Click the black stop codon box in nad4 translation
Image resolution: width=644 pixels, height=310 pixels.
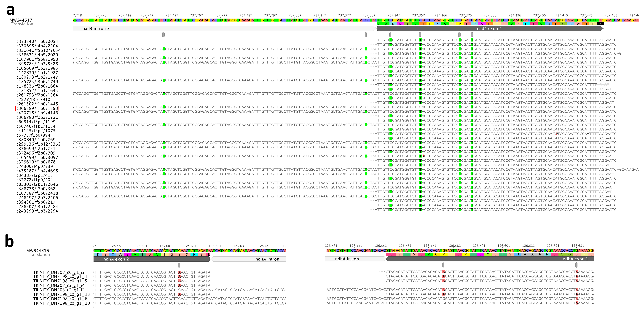[600, 24]
